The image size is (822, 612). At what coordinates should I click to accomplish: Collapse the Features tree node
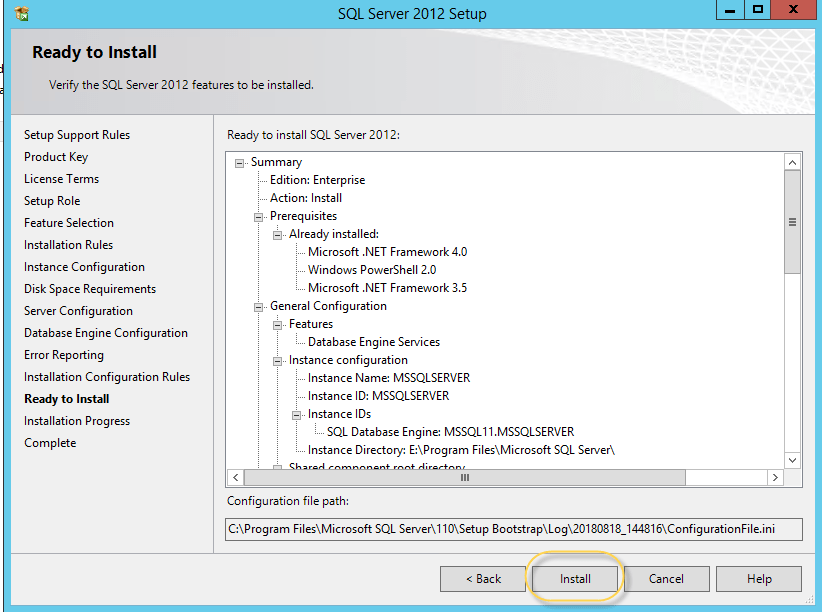click(x=277, y=324)
